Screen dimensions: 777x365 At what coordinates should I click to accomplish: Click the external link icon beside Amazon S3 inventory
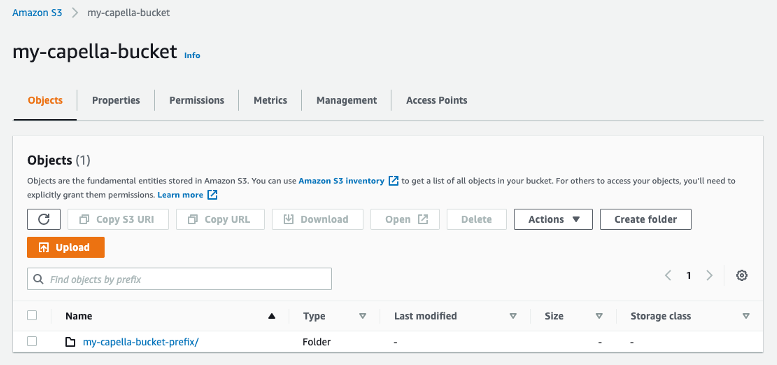tap(393, 181)
